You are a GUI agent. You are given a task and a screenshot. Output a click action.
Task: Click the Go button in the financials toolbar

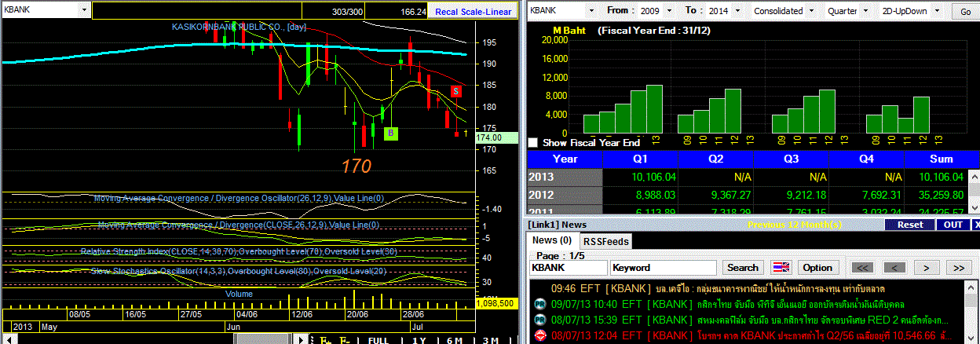click(965, 11)
